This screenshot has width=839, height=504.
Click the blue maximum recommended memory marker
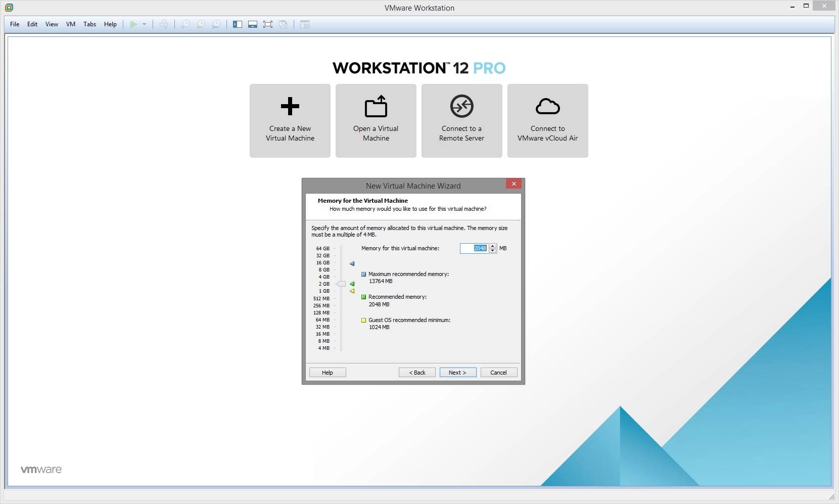click(352, 263)
